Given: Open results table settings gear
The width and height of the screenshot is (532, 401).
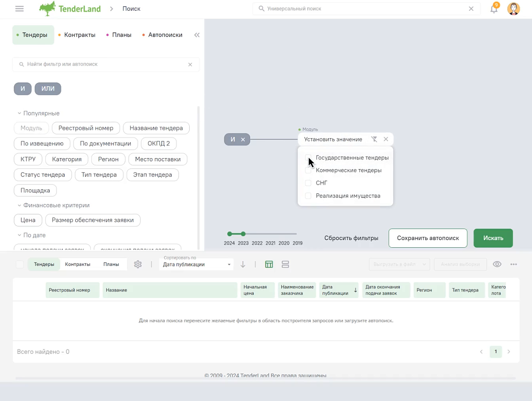Looking at the screenshot, I should [x=138, y=264].
